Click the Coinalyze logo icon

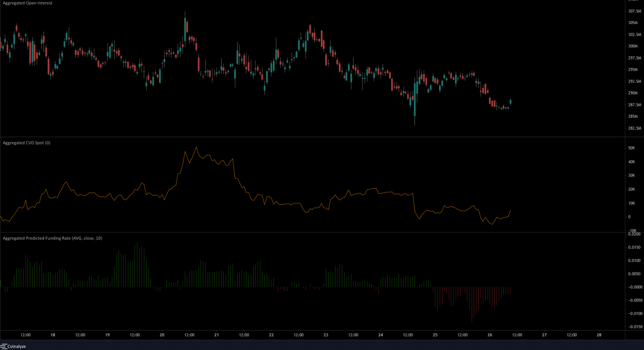(3, 346)
